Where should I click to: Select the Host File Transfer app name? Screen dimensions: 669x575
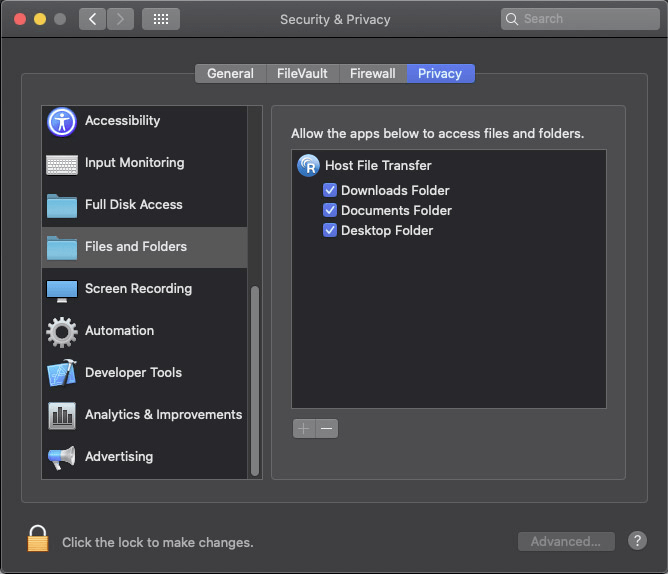[378, 166]
